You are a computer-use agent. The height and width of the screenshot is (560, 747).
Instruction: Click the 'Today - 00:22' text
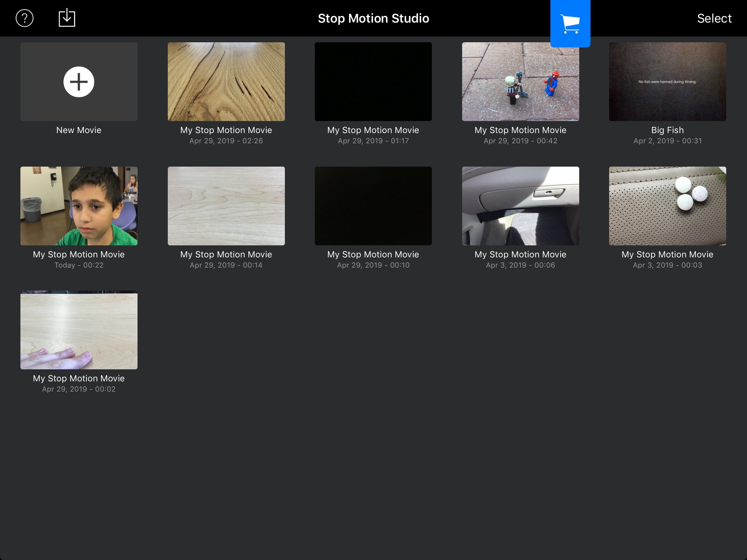coord(79,265)
